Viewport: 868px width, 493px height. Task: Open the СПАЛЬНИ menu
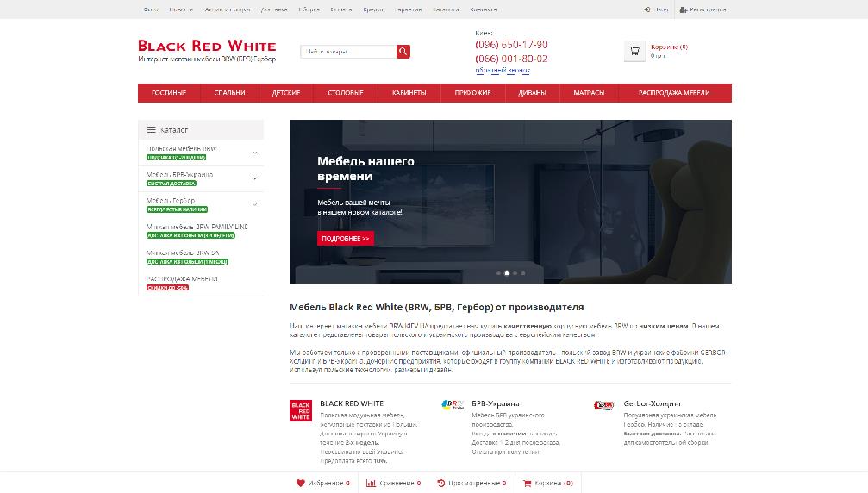[230, 93]
